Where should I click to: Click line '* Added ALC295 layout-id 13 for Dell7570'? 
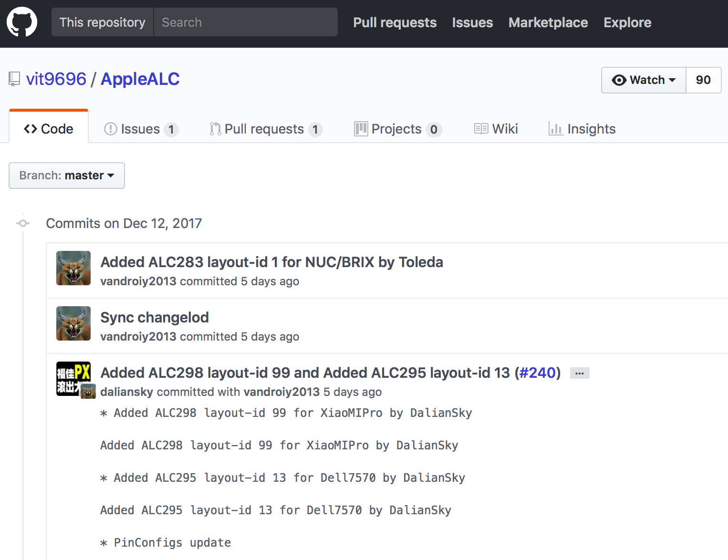point(283,478)
